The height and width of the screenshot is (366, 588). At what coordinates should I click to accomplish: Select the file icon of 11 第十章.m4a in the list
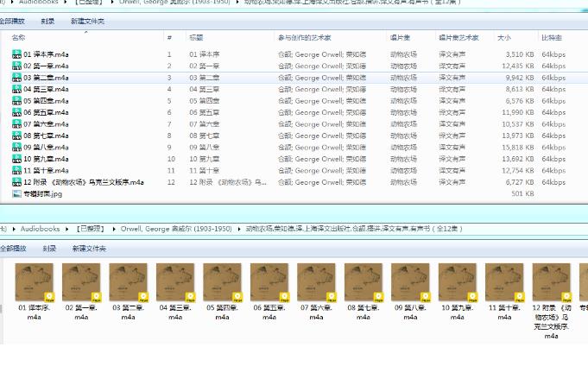16,170
